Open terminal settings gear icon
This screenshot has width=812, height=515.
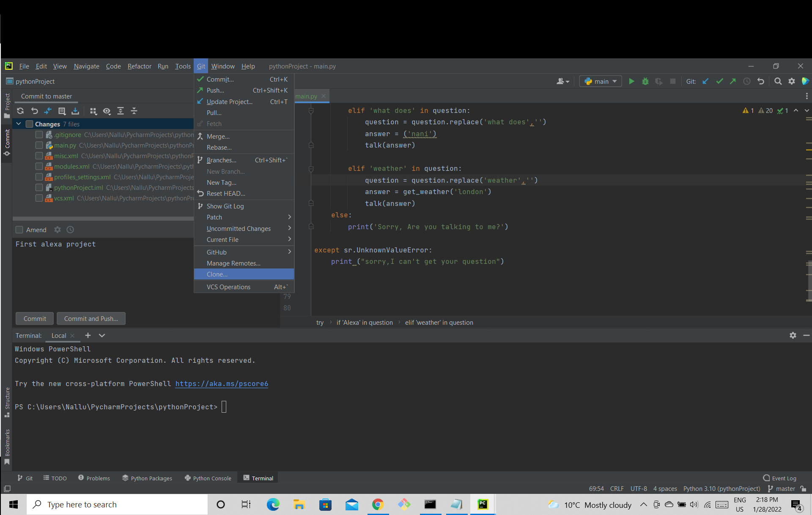(793, 335)
